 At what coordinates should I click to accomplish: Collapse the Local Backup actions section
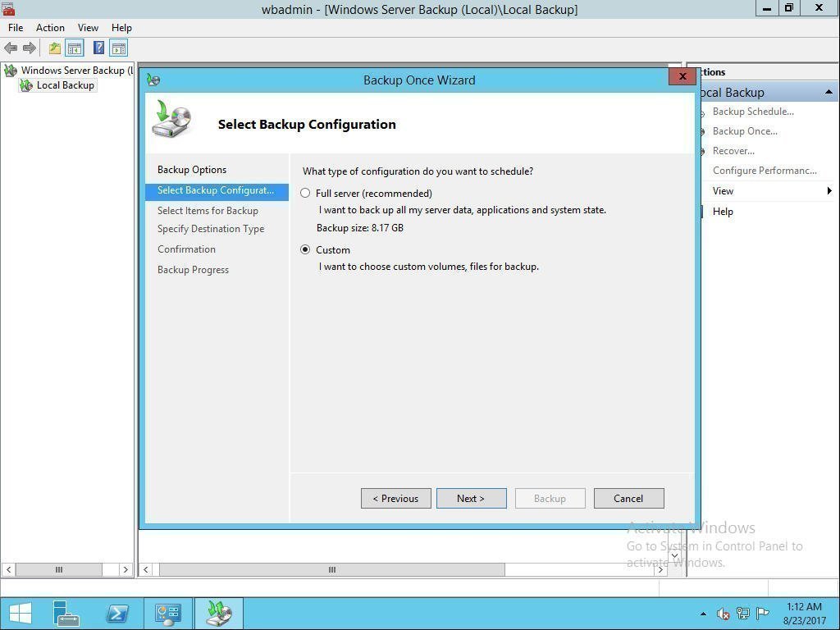pyautogui.click(x=829, y=92)
